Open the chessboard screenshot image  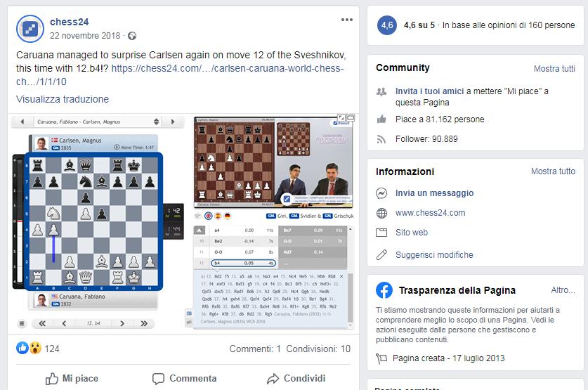(183, 223)
